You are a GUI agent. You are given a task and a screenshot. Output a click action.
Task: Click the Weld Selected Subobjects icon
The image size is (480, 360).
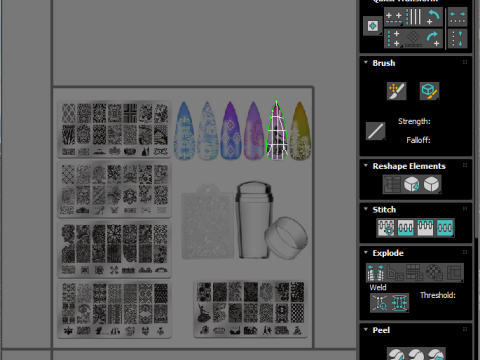coord(399,303)
